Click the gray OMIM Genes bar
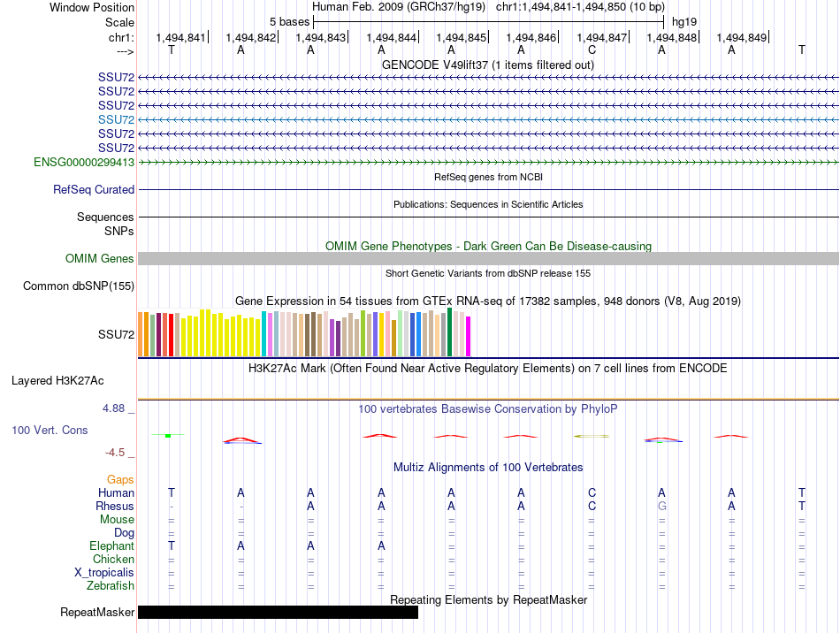This screenshot has width=840, height=633. click(x=488, y=258)
